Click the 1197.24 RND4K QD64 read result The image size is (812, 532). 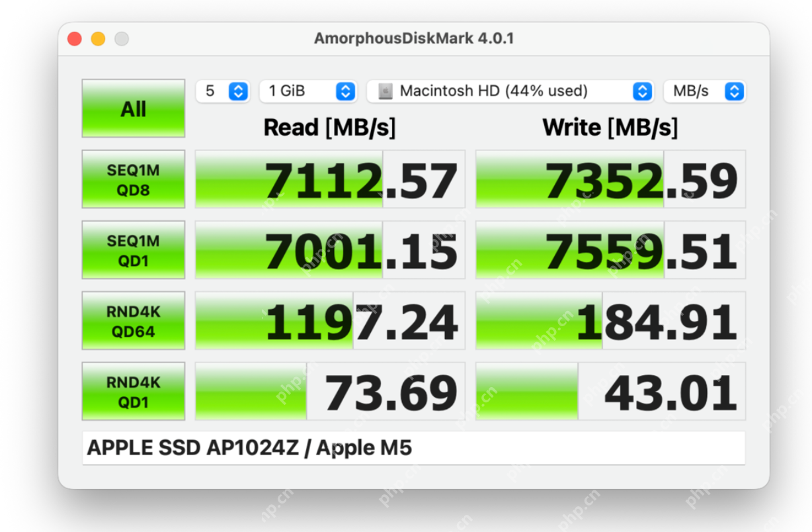(330, 321)
